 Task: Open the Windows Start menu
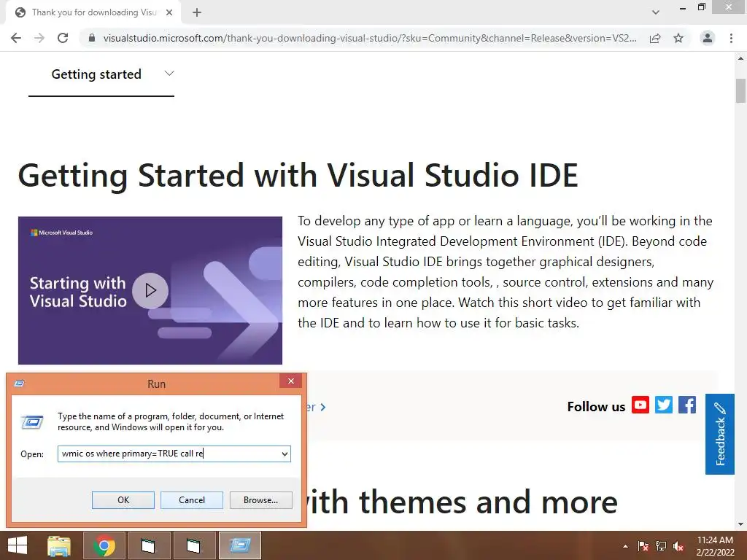point(18,545)
